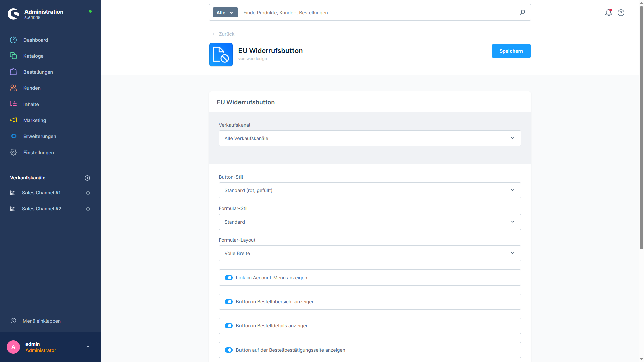Viewport: 644px width, 362px height.
Task: Toggle visibility eye for Sales Channel #1
Action: pos(88,193)
